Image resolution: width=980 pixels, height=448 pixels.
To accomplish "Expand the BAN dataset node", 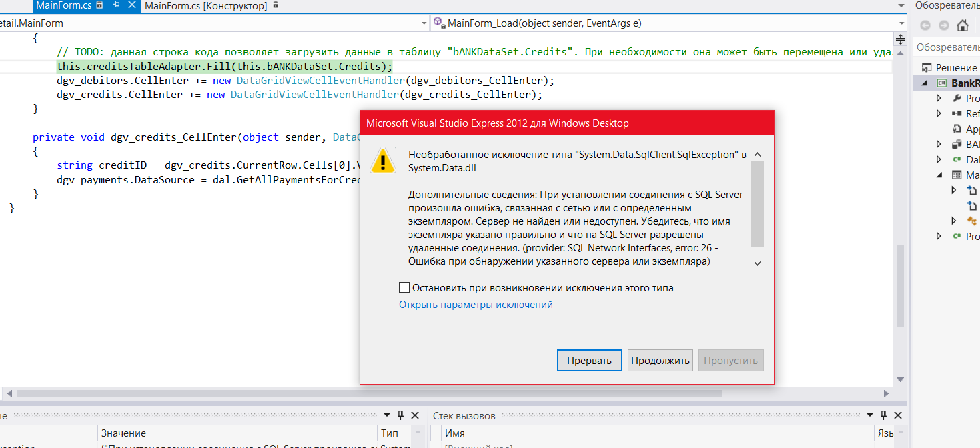I will pos(939,144).
